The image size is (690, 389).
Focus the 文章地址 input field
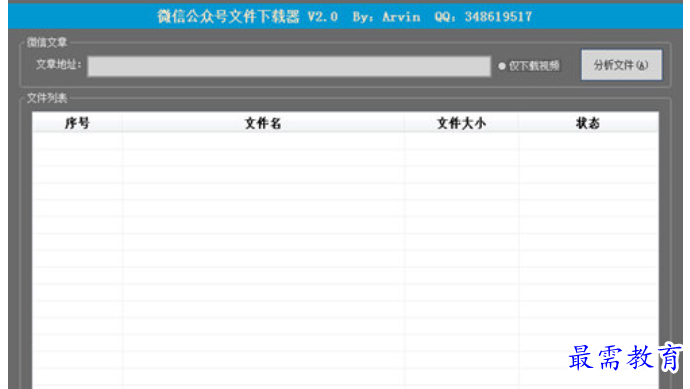pos(289,66)
